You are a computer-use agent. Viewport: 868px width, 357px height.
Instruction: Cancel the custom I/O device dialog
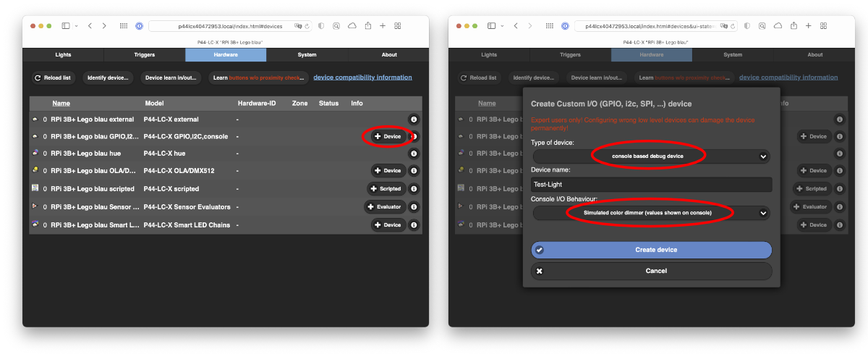pos(651,271)
